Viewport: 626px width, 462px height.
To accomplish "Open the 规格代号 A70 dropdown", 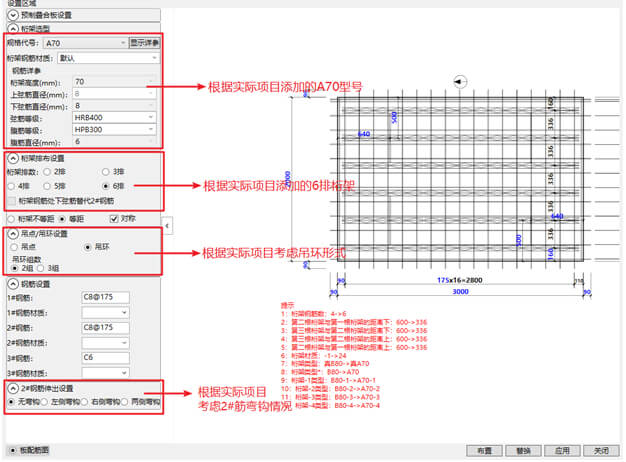I will pos(85,43).
